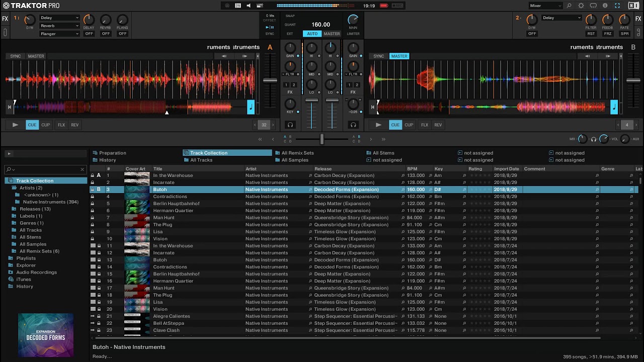Snap crossfader fully left double-arrow
This screenshot has width=644, height=362.
tap(260, 139)
